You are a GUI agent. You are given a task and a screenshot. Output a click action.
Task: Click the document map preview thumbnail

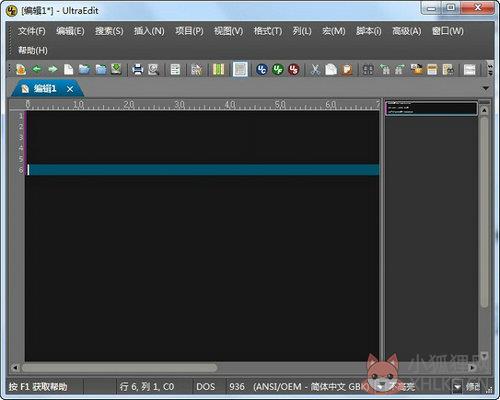432,108
